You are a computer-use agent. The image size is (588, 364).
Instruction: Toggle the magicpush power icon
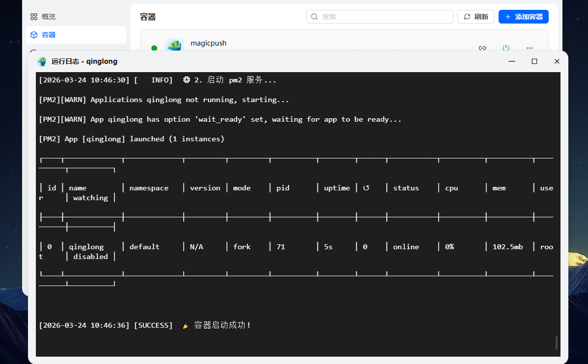pos(506,48)
